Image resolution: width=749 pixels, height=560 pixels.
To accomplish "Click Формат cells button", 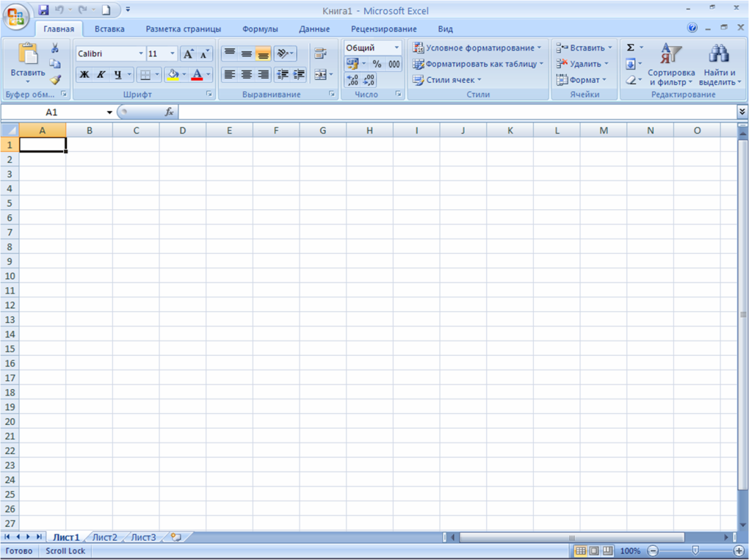I will pyautogui.click(x=581, y=80).
